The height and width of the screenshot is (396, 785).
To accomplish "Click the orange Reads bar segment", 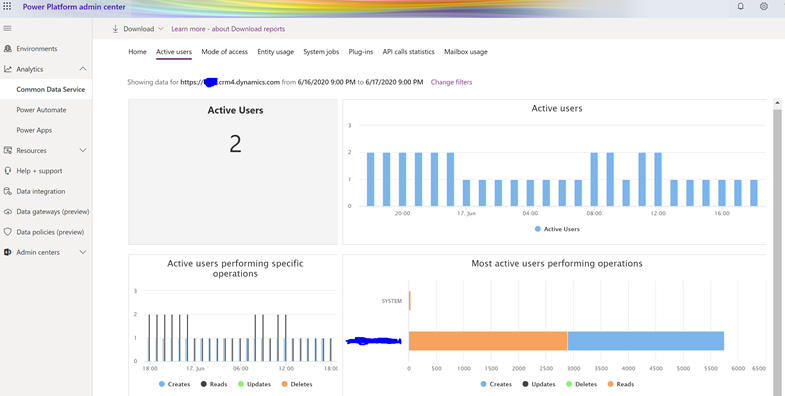I will (x=488, y=341).
